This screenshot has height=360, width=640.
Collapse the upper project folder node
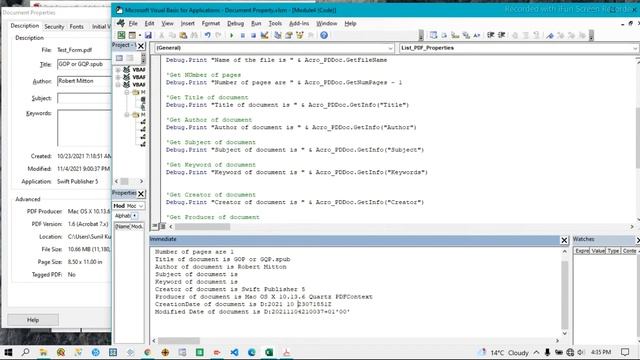click(x=127, y=92)
